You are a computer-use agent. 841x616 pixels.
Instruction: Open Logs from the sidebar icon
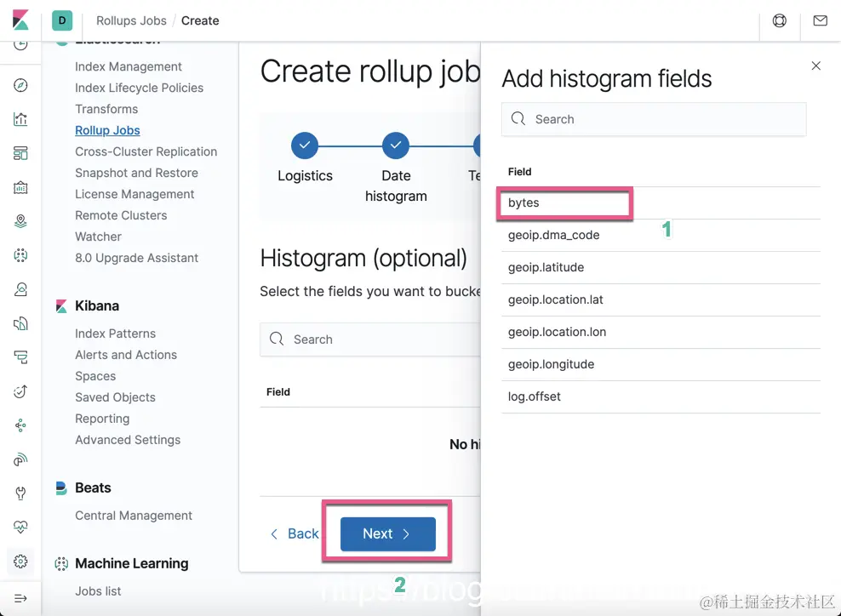(20, 323)
